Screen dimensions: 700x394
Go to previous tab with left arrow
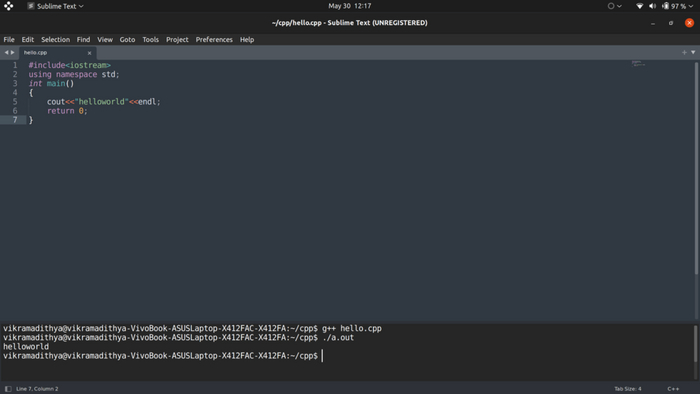6,52
